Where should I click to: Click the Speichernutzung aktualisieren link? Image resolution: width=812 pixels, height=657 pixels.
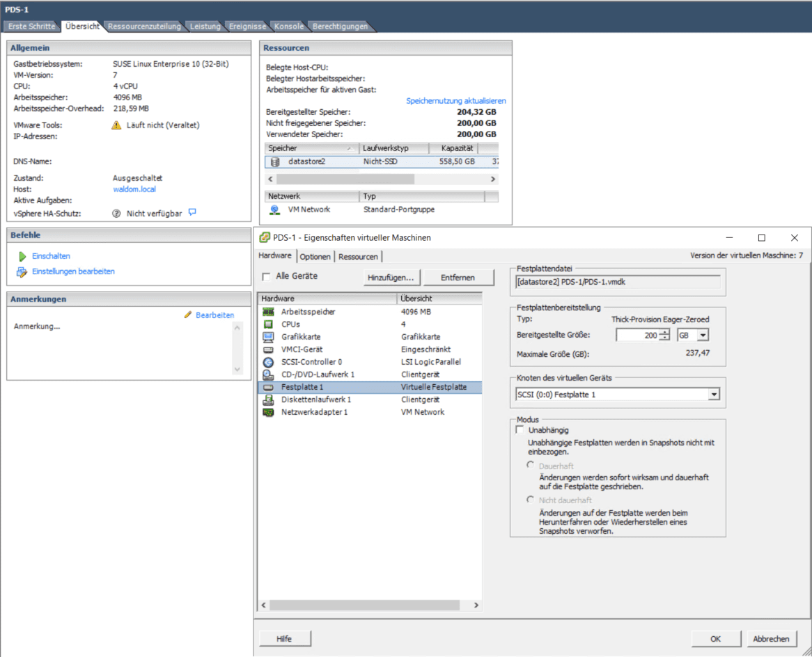[x=455, y=101]
